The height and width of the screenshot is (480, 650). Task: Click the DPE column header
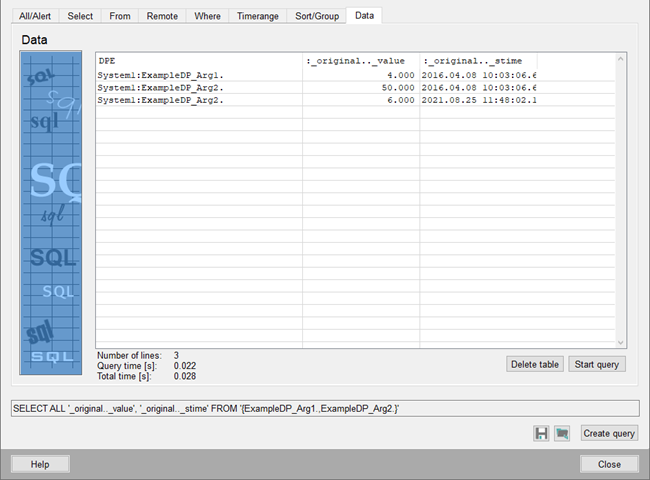pos(199,61)
